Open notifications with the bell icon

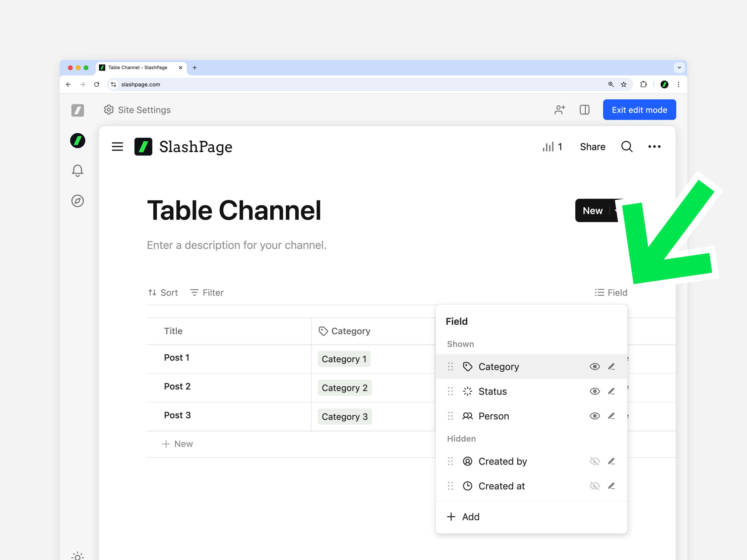[78, 170]
